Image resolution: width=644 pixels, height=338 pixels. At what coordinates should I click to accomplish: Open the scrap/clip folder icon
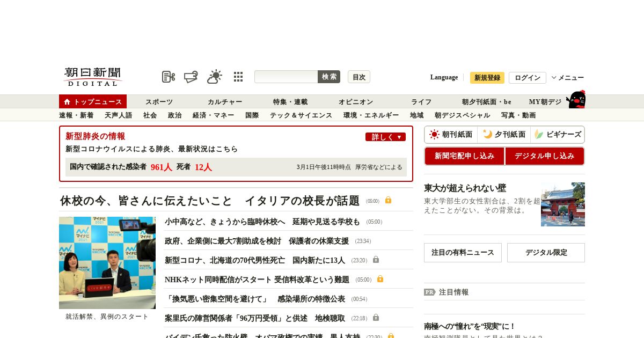191,77
